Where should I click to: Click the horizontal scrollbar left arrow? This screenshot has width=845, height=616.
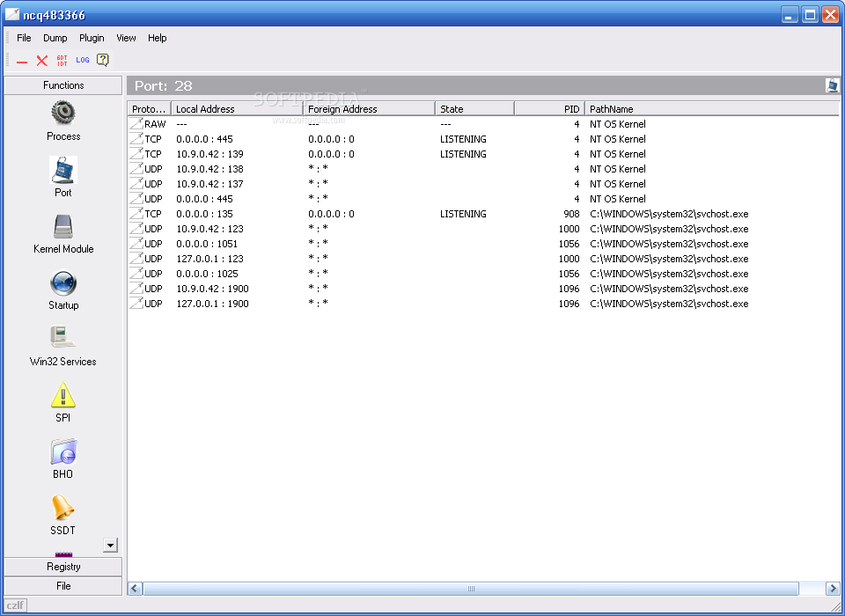coord(135,589)
